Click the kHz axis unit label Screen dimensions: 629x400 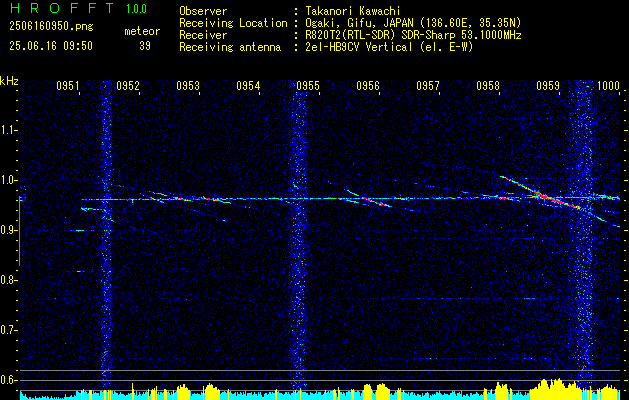tap(9, 80)
